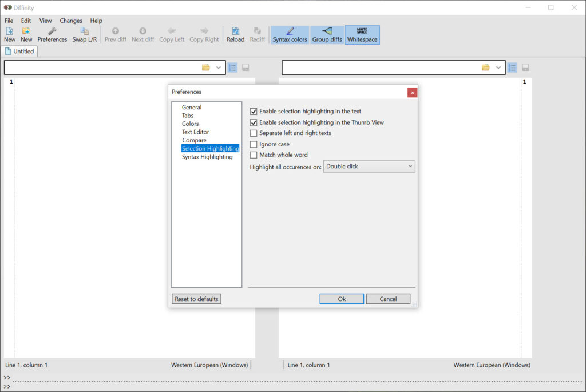
Task: Toggle Group diffs in the toolbar
Action: click(x=327, y=35)
